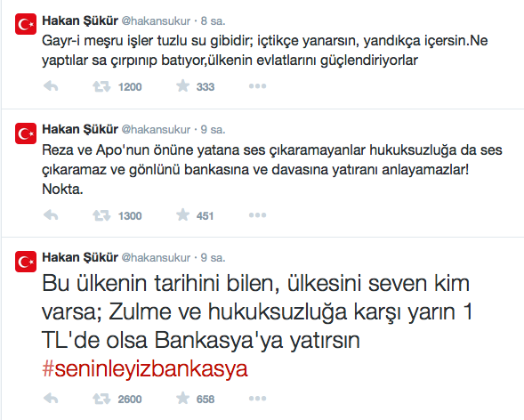Click Turkish flag avatar on first tweet
This screenshot has width=524, height=420.
click(26, 24)
